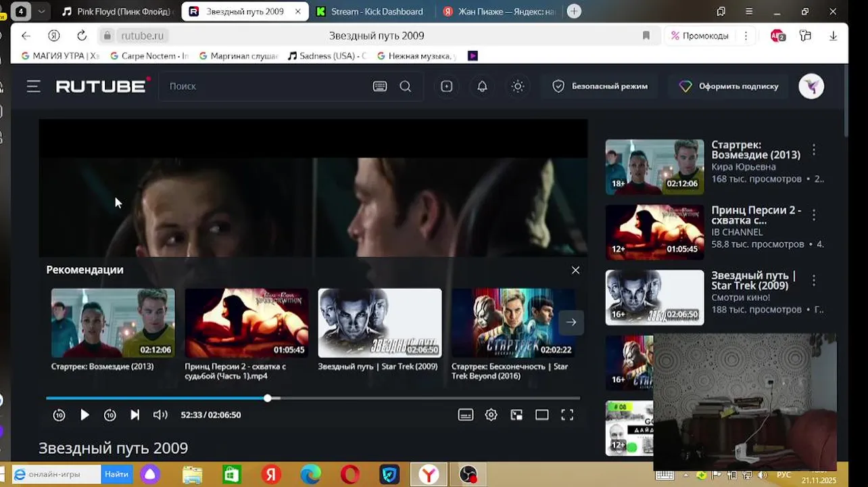Play the video
The image size is (868, 487).
[x=85, y=415]
